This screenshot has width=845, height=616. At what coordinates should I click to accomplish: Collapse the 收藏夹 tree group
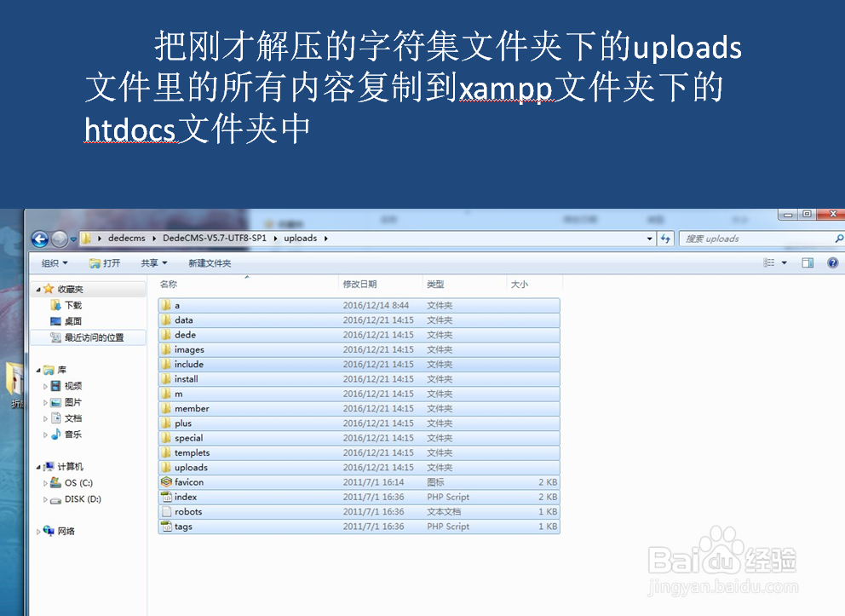pyautogui.click(x=38, y=290)
